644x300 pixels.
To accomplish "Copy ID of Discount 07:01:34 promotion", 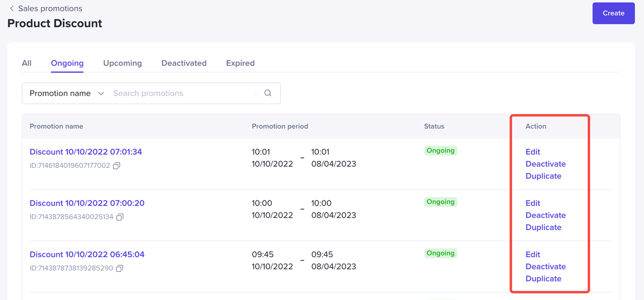I will (116, 166).
